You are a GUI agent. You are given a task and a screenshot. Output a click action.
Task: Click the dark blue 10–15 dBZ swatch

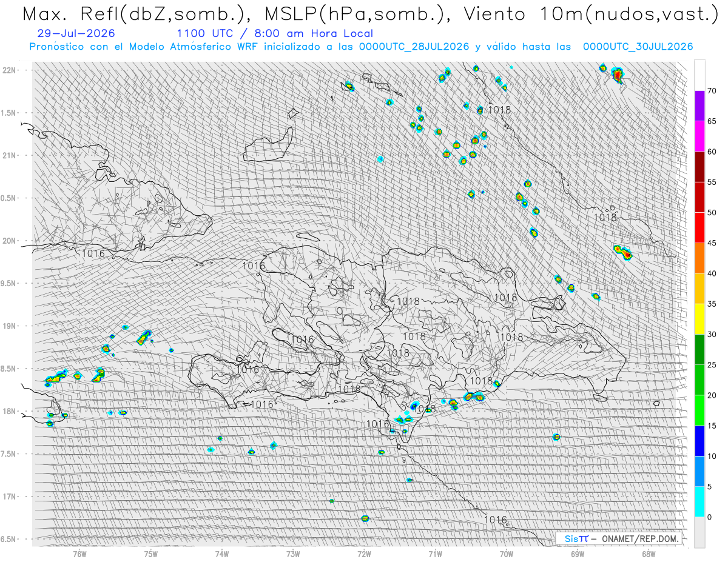[699, 441]
